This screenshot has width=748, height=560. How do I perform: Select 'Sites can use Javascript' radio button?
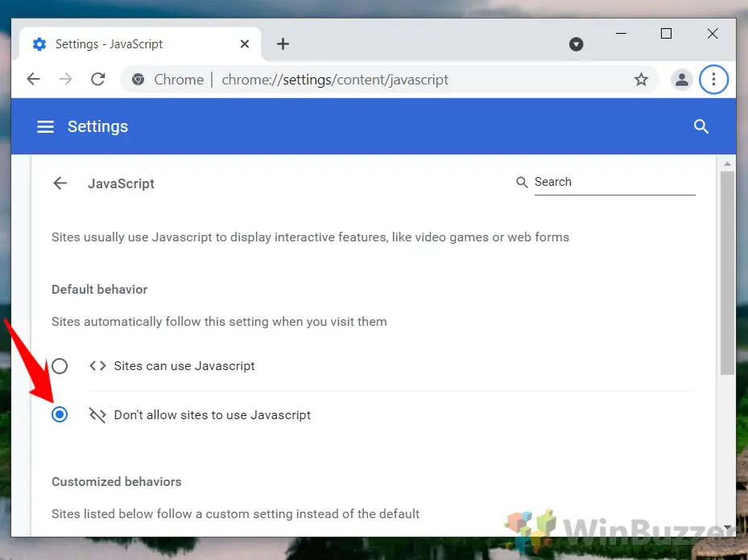tap(60, 366)
